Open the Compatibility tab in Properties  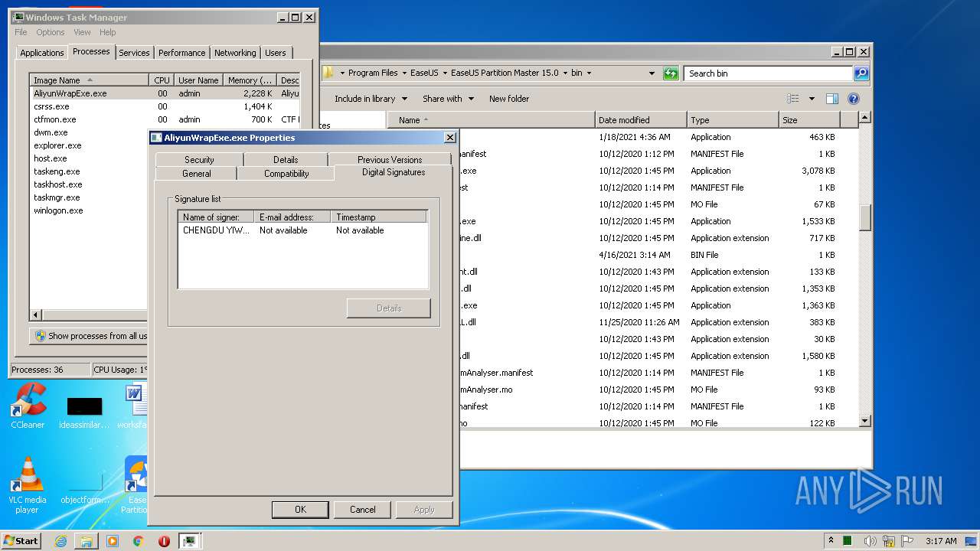pos(286,174)
